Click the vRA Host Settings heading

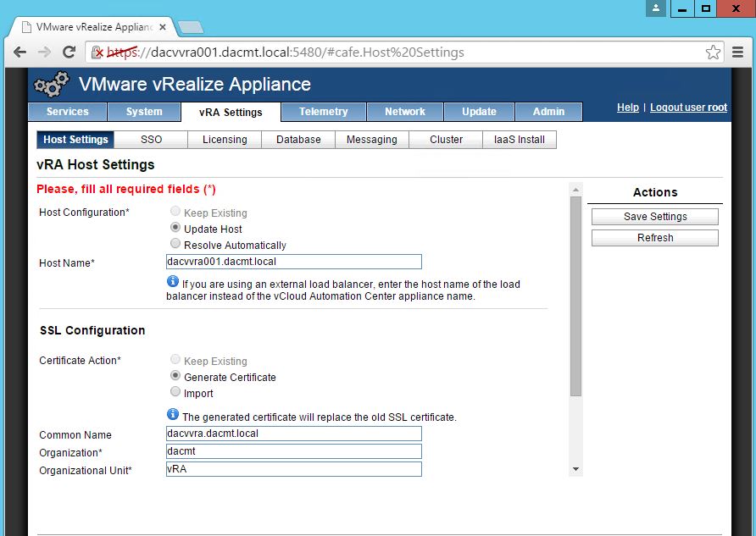(96, 165)
